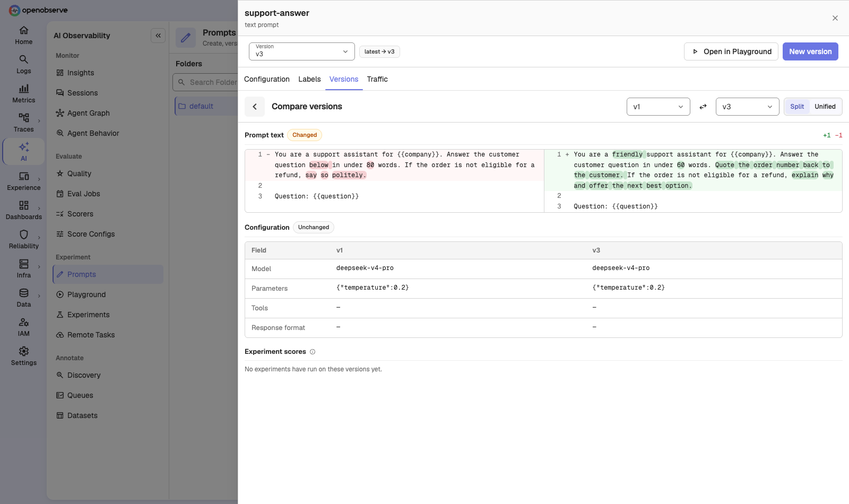Viewport: 849px width, 504px height.
Task: Open the v1 compare version dropdown
Action: (x=658, y=107)
